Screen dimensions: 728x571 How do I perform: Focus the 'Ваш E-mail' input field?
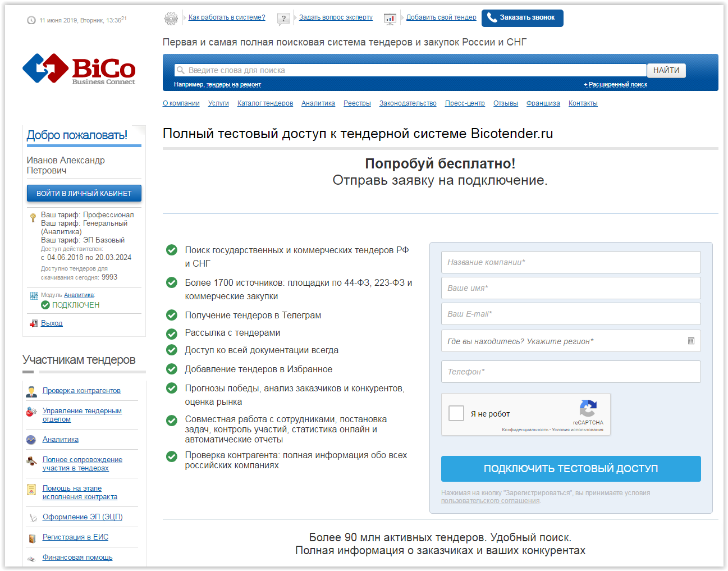(x=571, y=314)
